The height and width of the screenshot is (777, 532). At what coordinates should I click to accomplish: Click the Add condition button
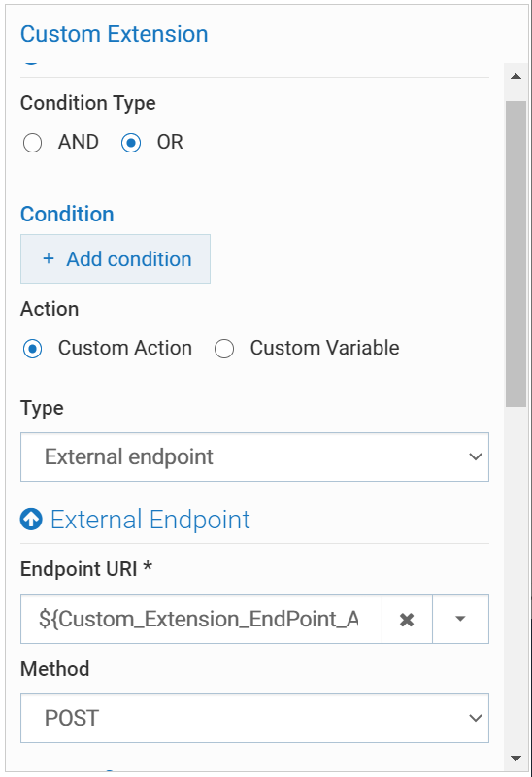(116, 258)
